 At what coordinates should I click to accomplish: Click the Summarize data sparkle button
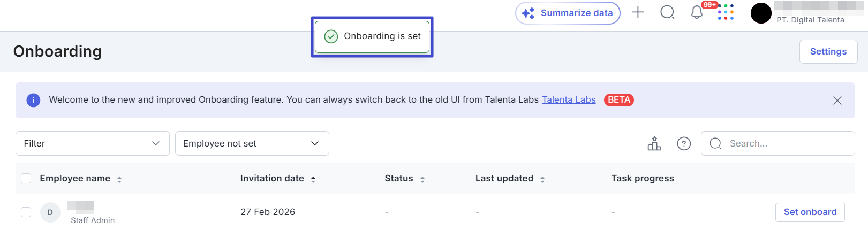pos(568,13)
